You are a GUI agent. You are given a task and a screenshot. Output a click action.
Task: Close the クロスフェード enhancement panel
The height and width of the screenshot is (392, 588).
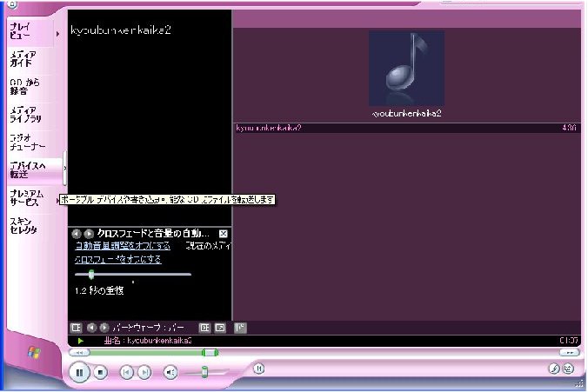point(224,234)
